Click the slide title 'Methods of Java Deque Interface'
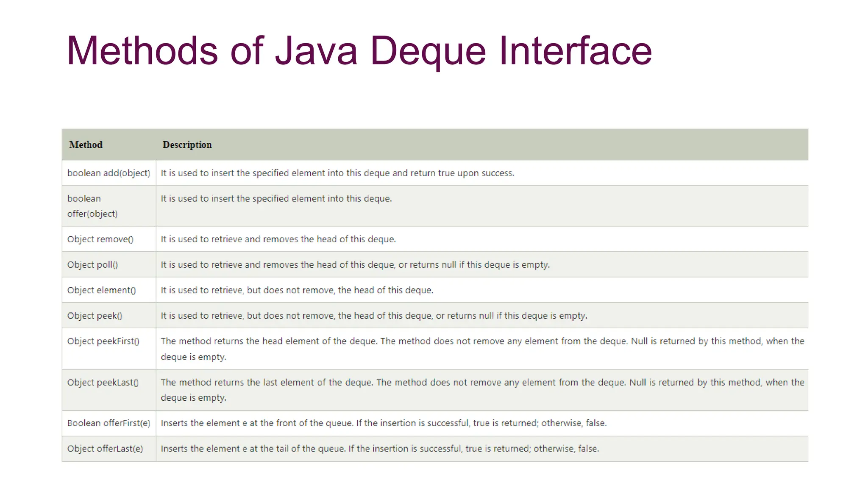Image resolution: width=868 pixels, height=488 pixels. (359, 52)
